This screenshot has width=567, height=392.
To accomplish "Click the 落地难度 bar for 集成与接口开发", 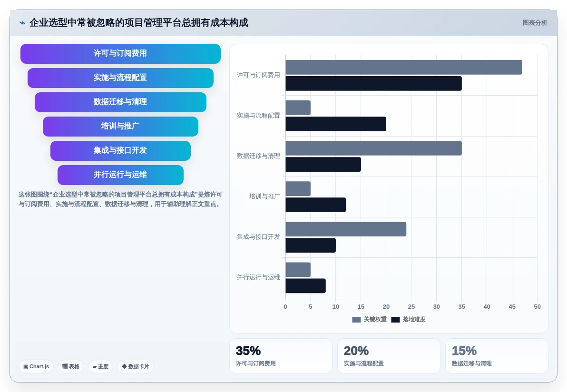I will coord(311,245).
